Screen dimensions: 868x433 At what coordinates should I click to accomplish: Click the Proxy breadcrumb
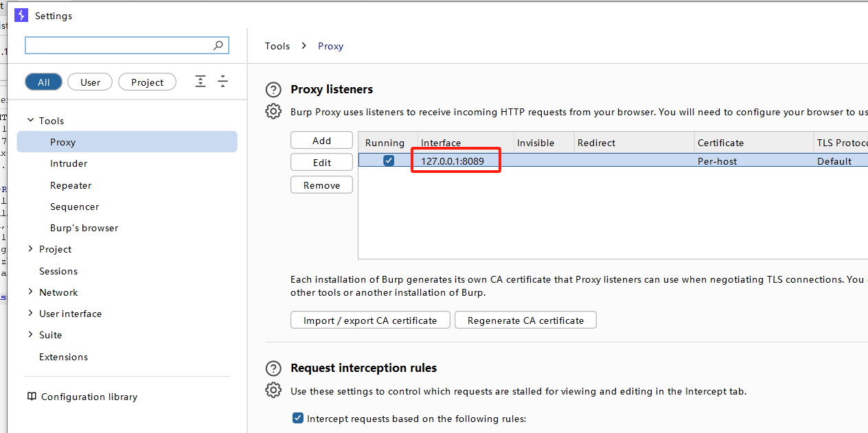click(x=330, y=46)
